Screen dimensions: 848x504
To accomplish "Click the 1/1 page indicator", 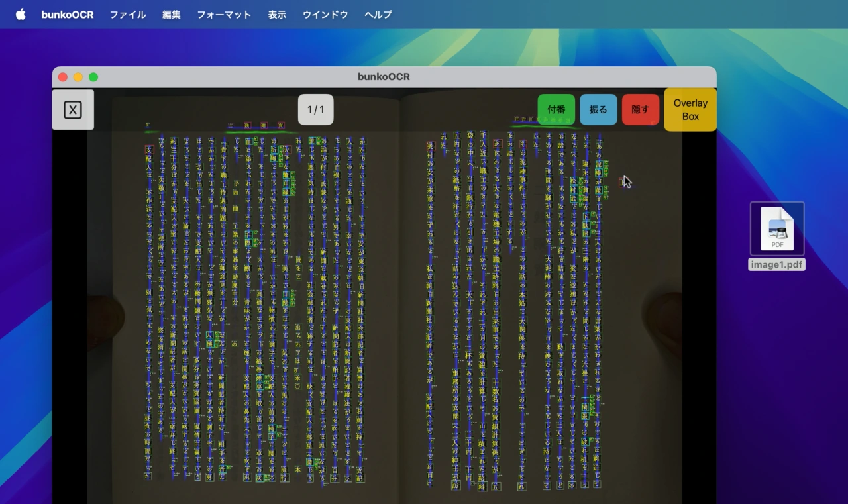I will point(315,110).
